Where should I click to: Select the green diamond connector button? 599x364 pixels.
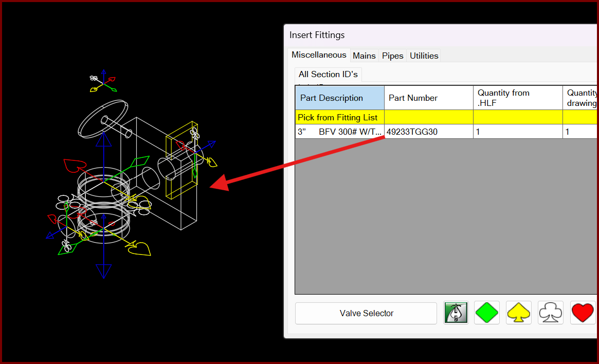click(x=487, y=313)
